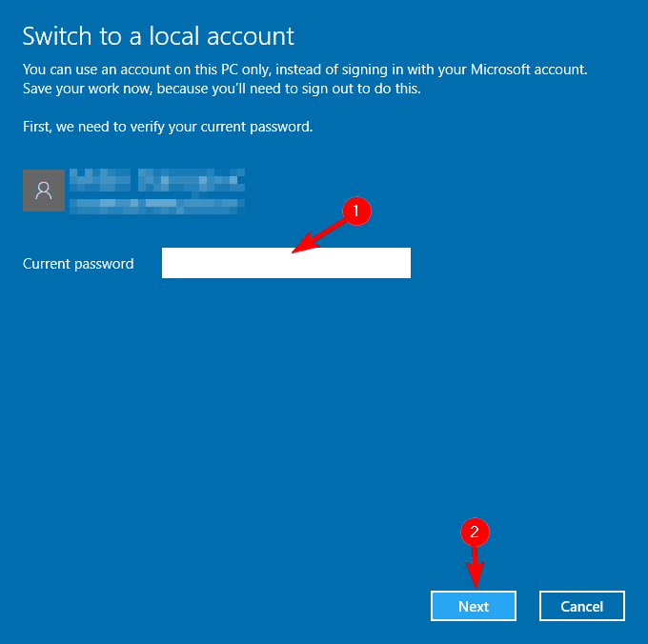This screenshot has height=644, width=648.
Task: Click the user avatar icon
Action: click(x=44, y=191)
